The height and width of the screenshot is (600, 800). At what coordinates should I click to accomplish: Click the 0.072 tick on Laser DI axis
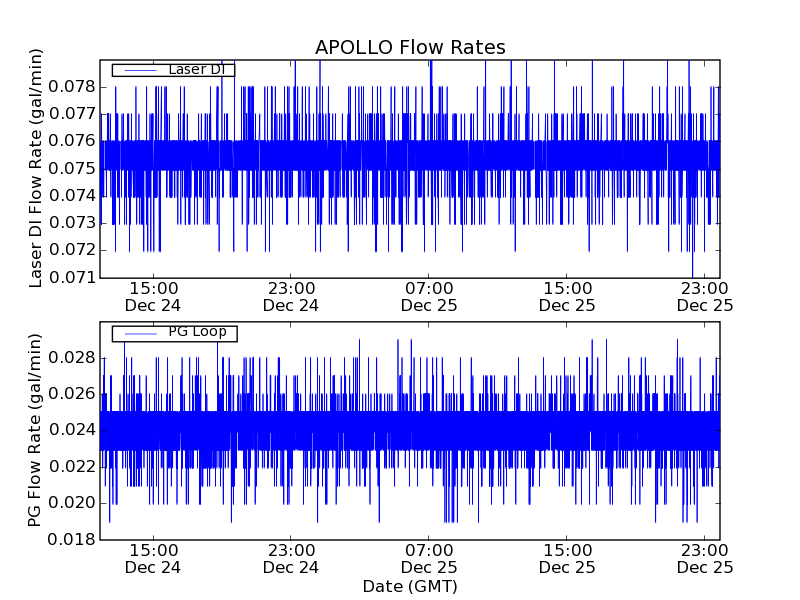72,250
